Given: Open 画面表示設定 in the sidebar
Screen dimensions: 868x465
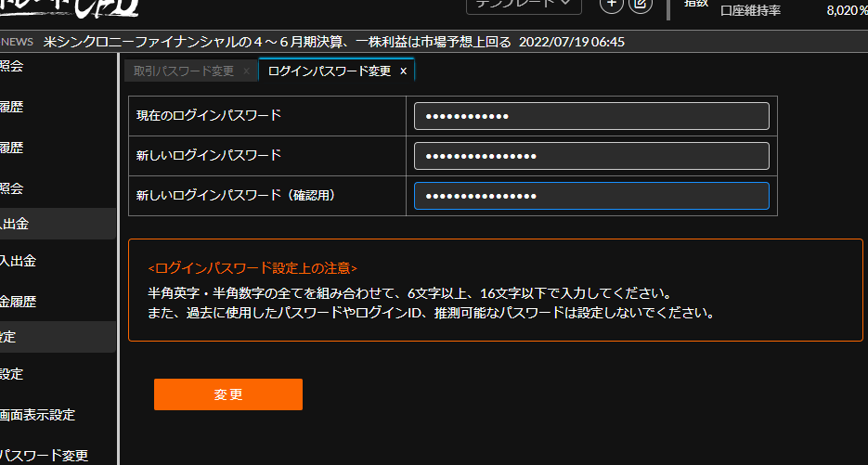Looking at the screenshot, I should pyautogui.click(x=37, y=415).
